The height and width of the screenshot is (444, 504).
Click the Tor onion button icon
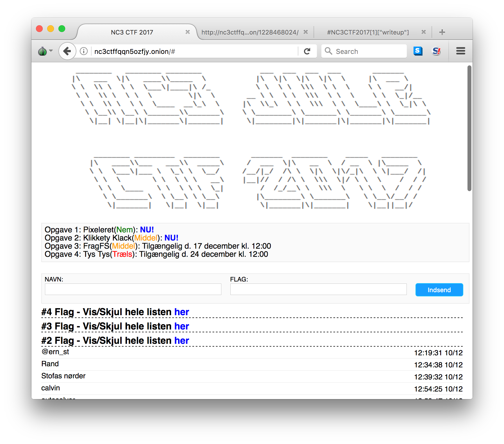coord(42,51)
